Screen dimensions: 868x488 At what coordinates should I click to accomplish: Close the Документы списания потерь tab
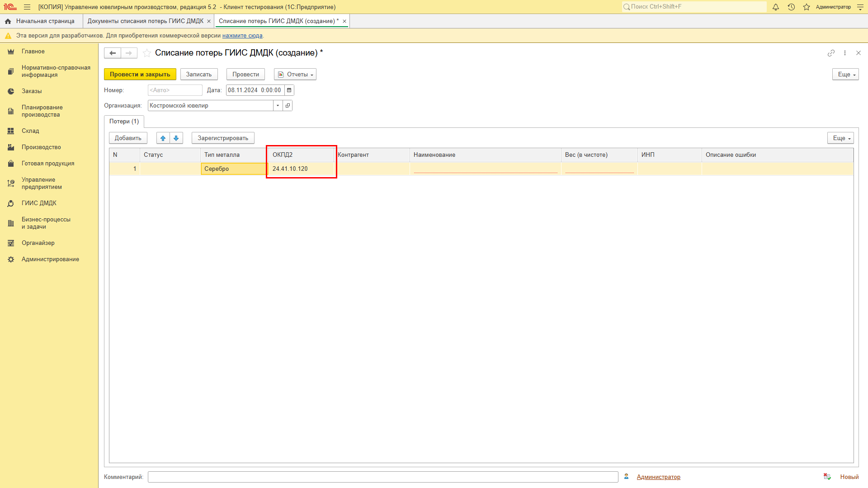click(x=209, y=21)
